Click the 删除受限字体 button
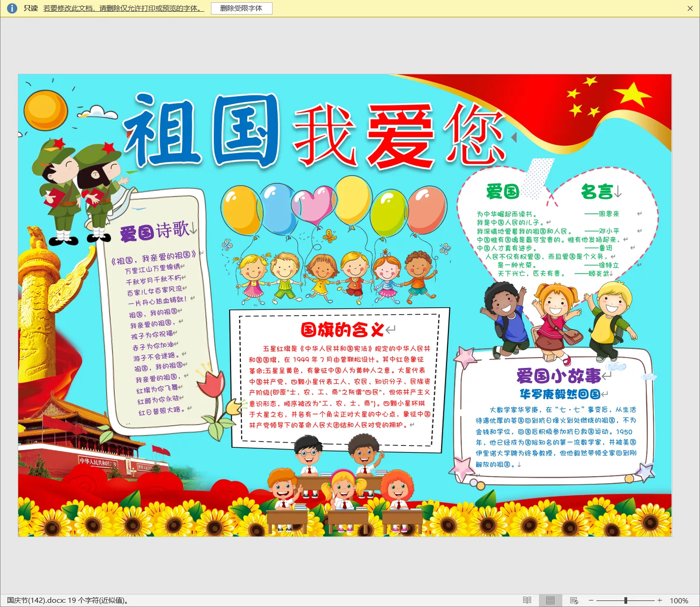 pos(241,8)
